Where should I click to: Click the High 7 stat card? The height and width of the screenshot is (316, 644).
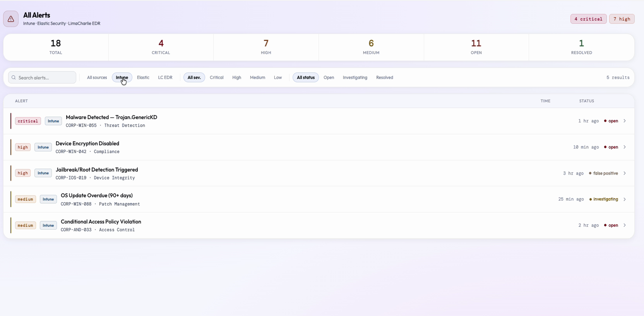tap(266, 47)
